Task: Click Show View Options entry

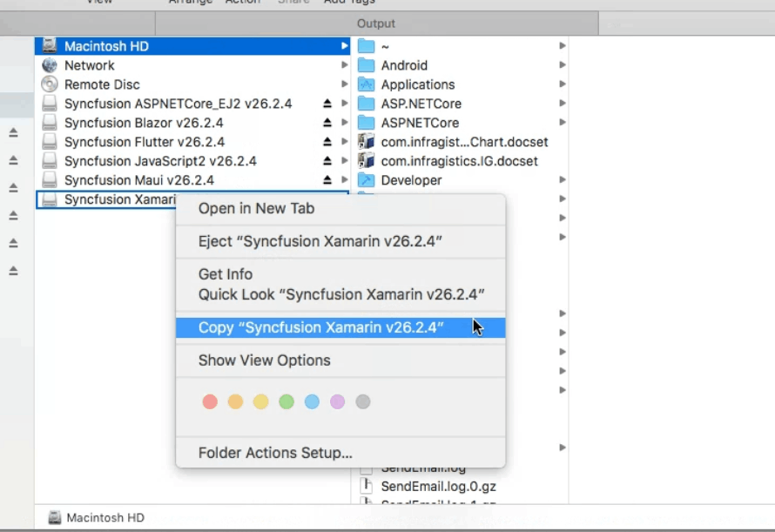Action: [264, 360]
